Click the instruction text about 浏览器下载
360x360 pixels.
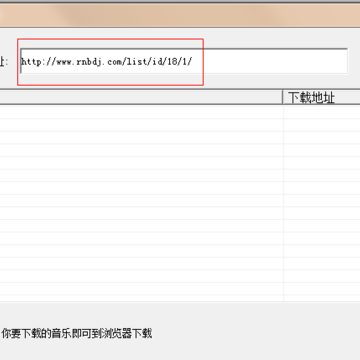[x=77, y=333]
